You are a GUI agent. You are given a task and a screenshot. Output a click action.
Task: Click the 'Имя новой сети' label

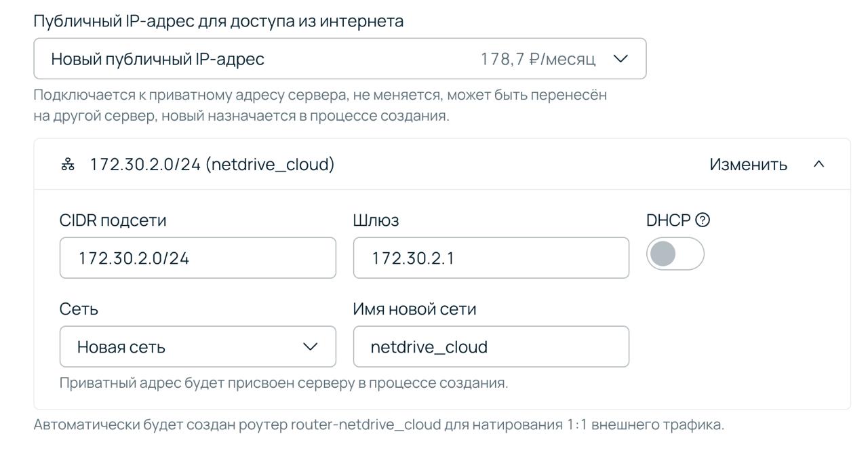[414, 309]
